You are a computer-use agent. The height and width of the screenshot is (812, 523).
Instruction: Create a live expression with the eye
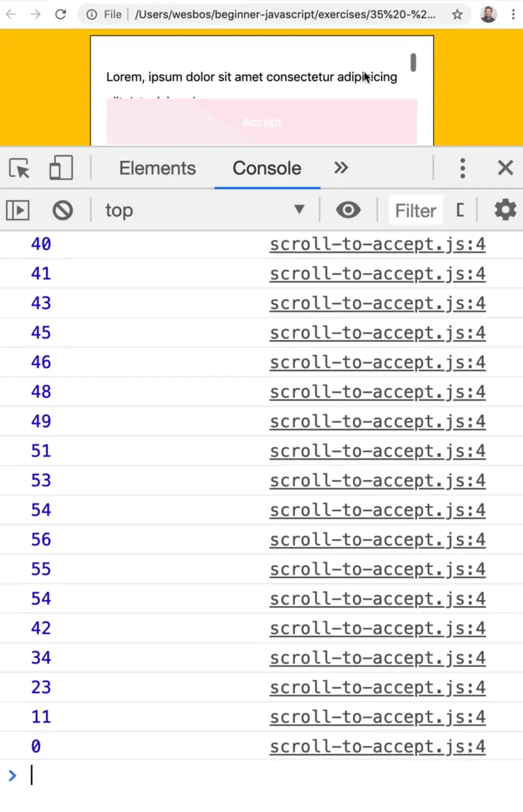[348, 210]
